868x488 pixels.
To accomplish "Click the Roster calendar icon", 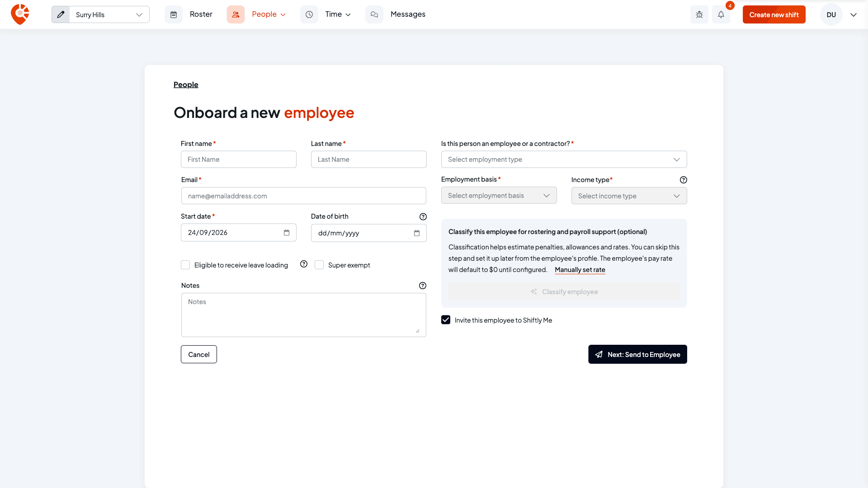I will tap(174, 14).
